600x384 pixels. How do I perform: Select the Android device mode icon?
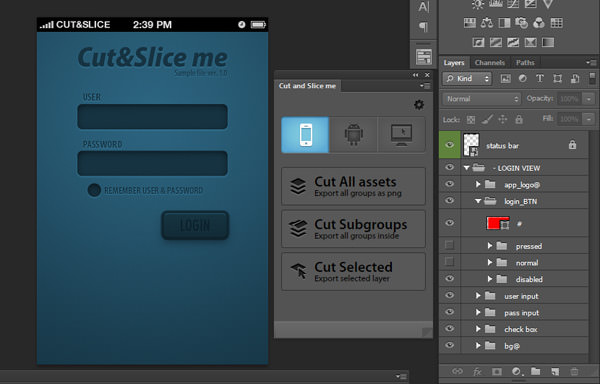[353, 135]
